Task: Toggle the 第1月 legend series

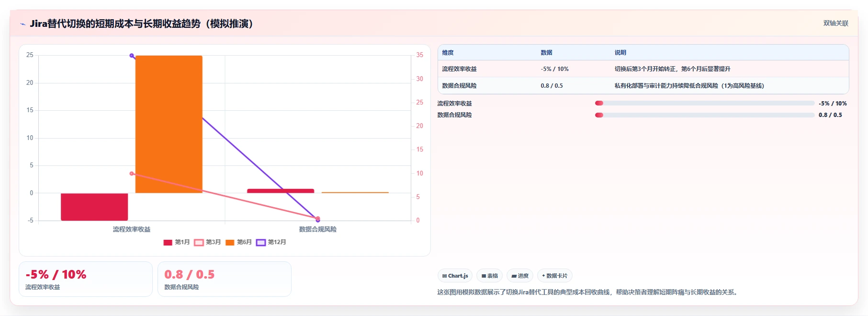Action: [177, 242]
